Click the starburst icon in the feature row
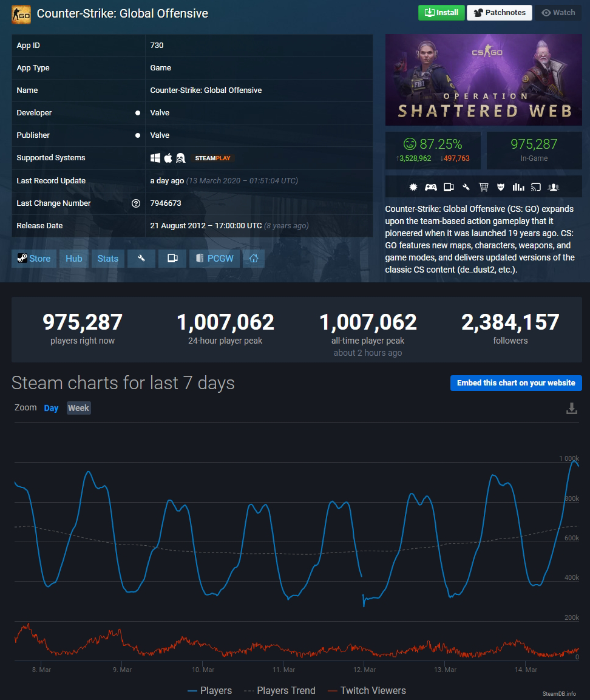The image size is (590, 700). pyautogui.click(x=413, y=187)
